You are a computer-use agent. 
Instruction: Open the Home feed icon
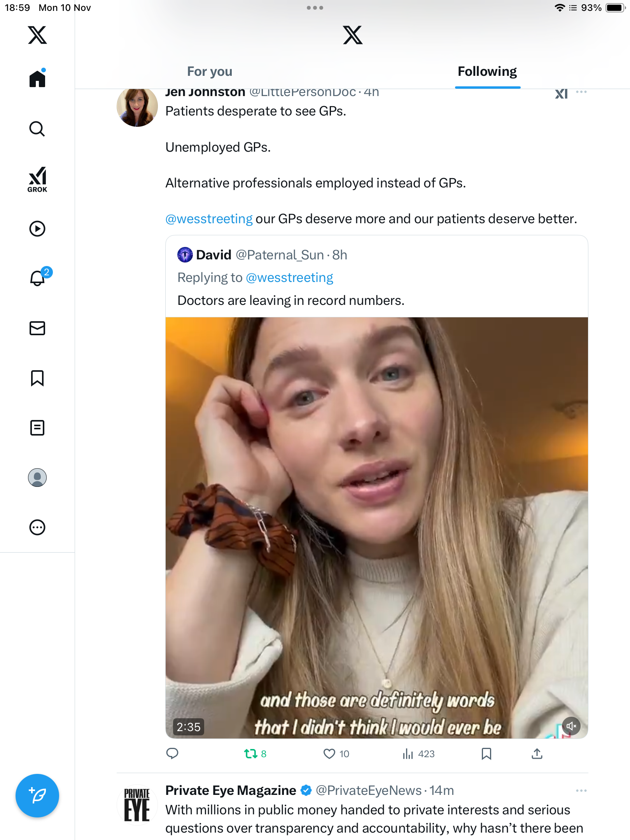click(x=37, y=79)
